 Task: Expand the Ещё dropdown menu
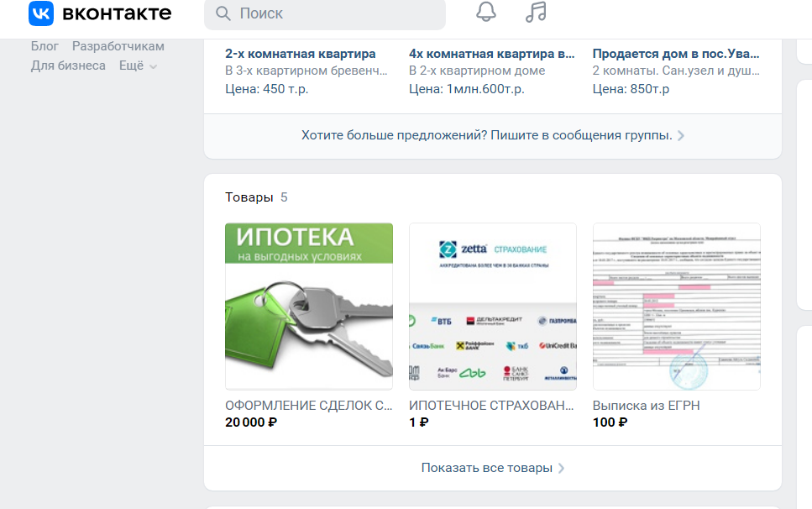pyautogui.click(x=138, y=66)
